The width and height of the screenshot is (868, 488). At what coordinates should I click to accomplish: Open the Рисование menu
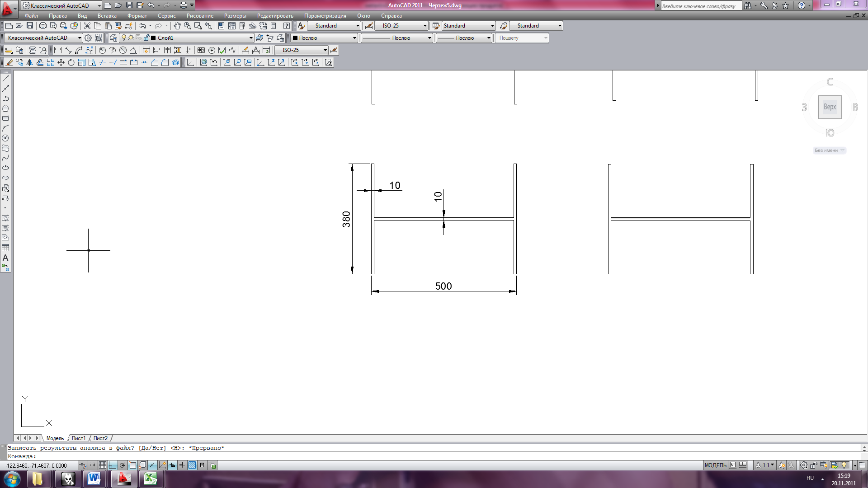[200, 16]
